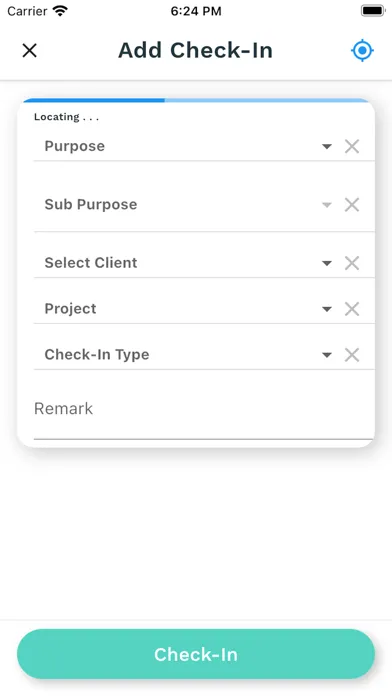392x696 pixels.
Task: Tap the Remark text field
Action: coord(204,409)
